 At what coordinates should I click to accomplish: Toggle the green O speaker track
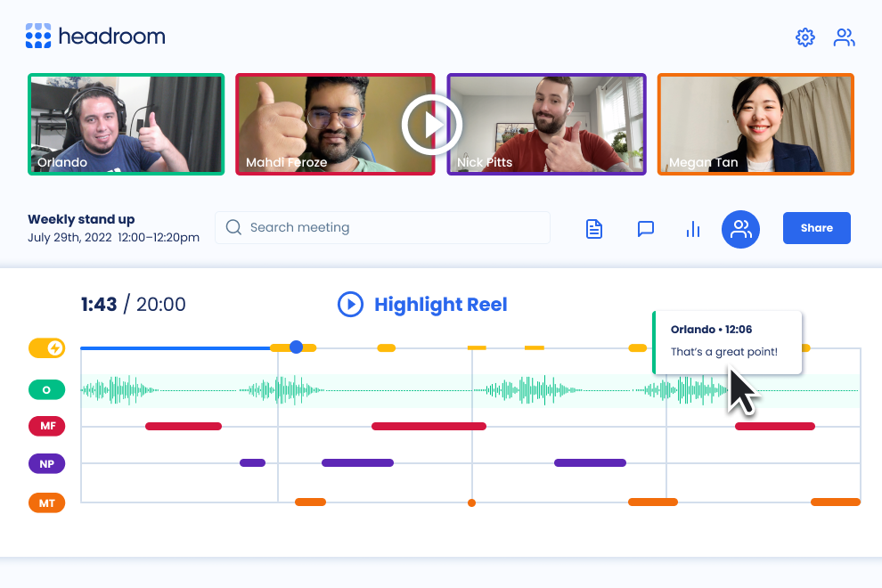click(46, 389)
